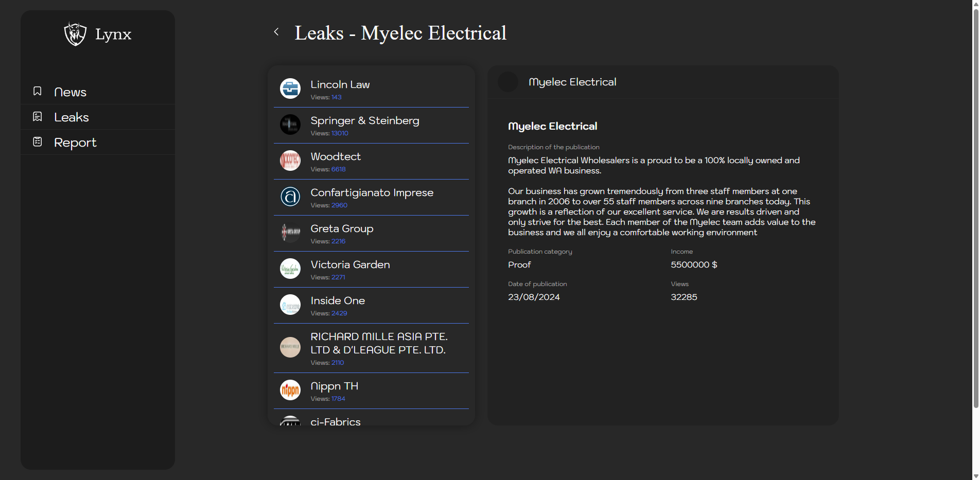Open the News menu item

coord(70,92)
